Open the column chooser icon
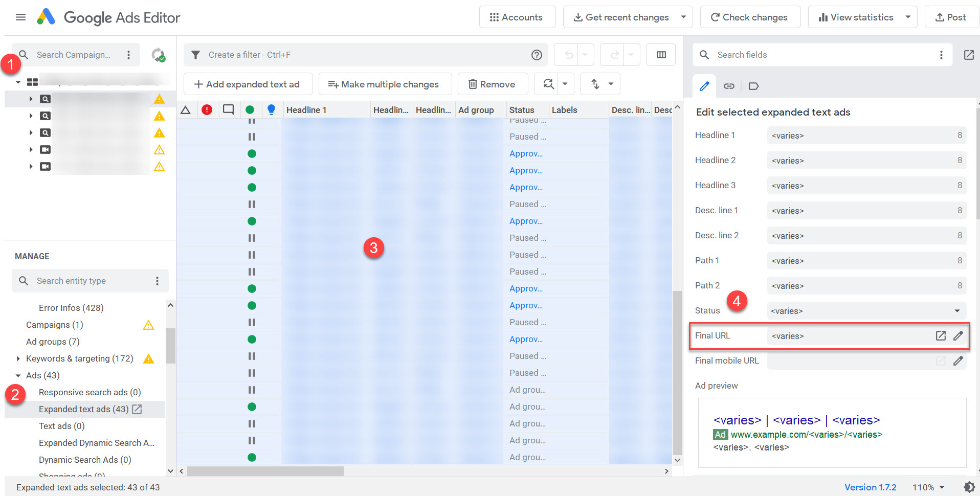Image resolution: width=980 pixels, height=496 pixels. click(x=660, y=54)
